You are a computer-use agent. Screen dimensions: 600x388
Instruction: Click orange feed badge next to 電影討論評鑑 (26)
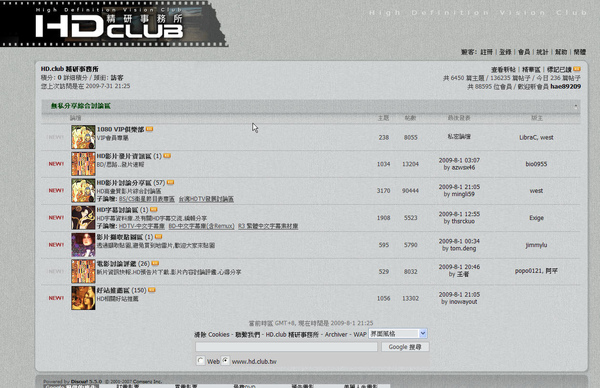(x=155, y=263)
